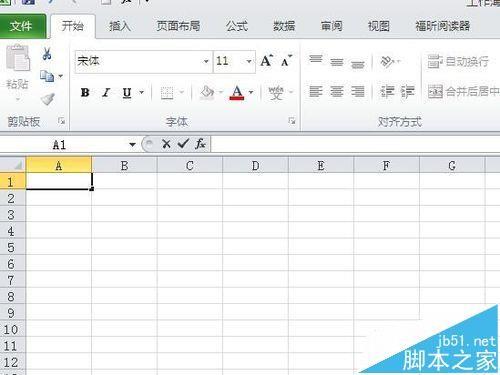Select the format painter brush
The width and height of the screenshot is (500, 375).
tap(48, 99)
